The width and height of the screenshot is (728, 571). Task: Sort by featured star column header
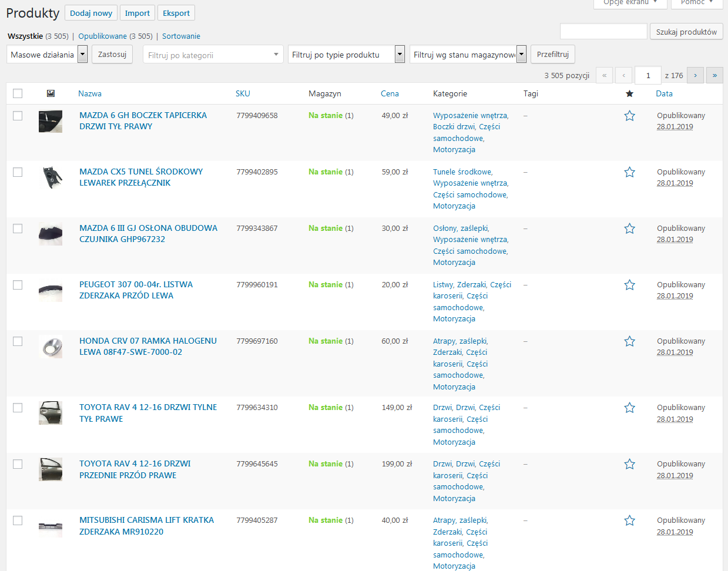tap(629, 93)
